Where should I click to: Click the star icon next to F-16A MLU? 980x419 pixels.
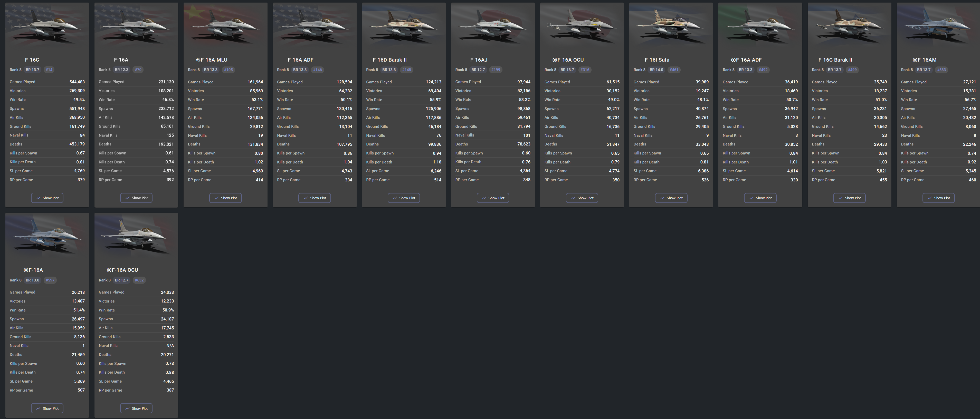point(198,60)
